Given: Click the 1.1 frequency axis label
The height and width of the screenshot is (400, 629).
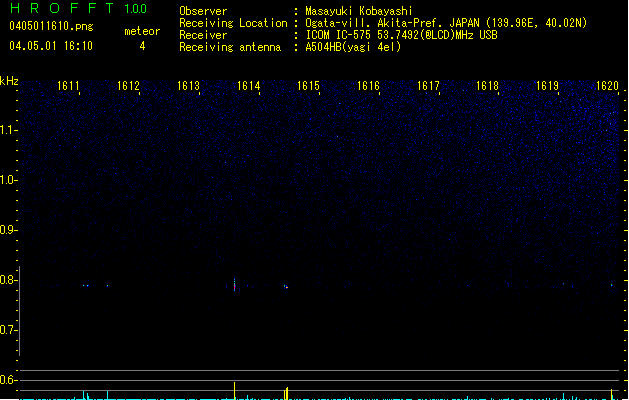Looking at the screenshot, I should (x=8, y=130).
